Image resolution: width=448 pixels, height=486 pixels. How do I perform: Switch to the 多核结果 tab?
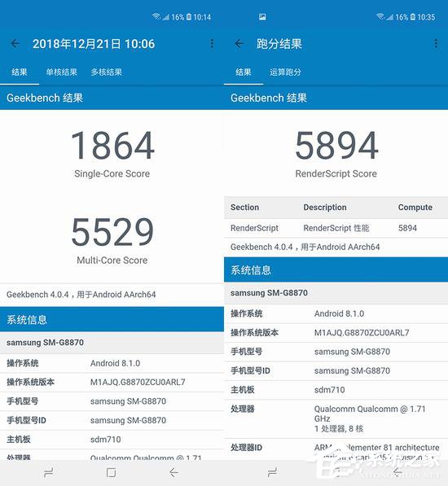tap(107, 72)
